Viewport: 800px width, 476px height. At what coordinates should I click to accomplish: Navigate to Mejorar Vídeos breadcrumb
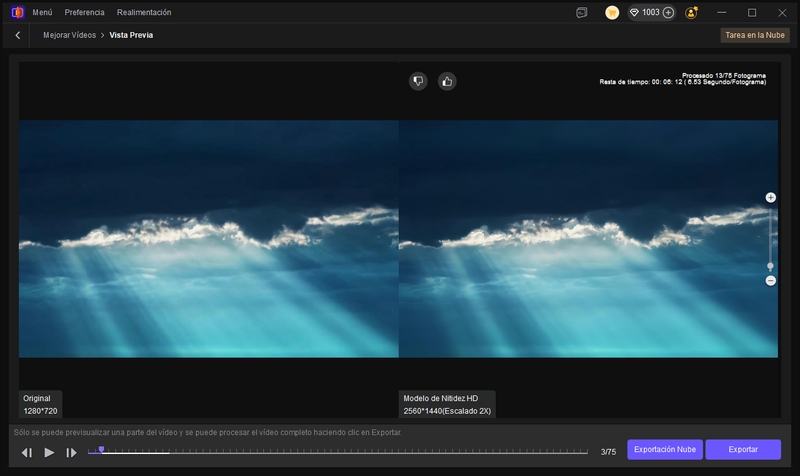[x=69, y=35]
